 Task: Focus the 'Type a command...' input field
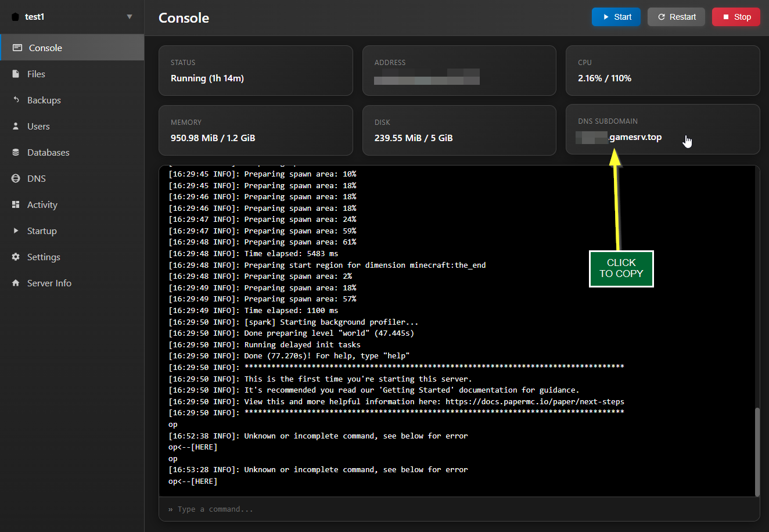point(459,509)
